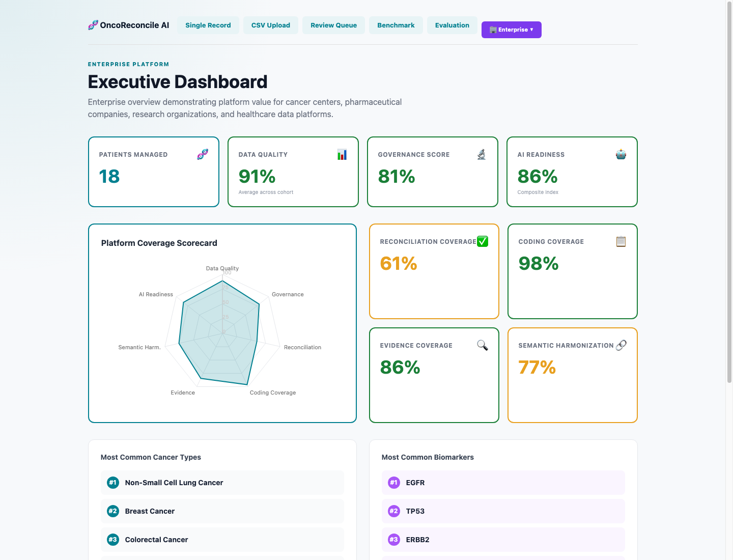Click the 91% Data Quality value
The image size is (733, 560).
pyautogui.click(x=257, y=176)
